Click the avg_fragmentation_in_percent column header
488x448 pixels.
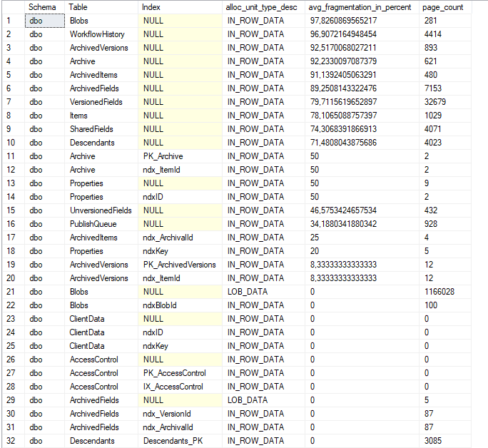(361, 6)
